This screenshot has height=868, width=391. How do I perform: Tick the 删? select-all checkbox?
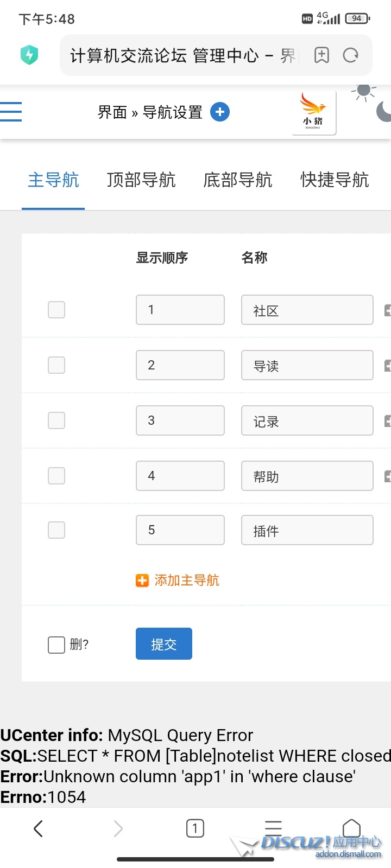56,644
